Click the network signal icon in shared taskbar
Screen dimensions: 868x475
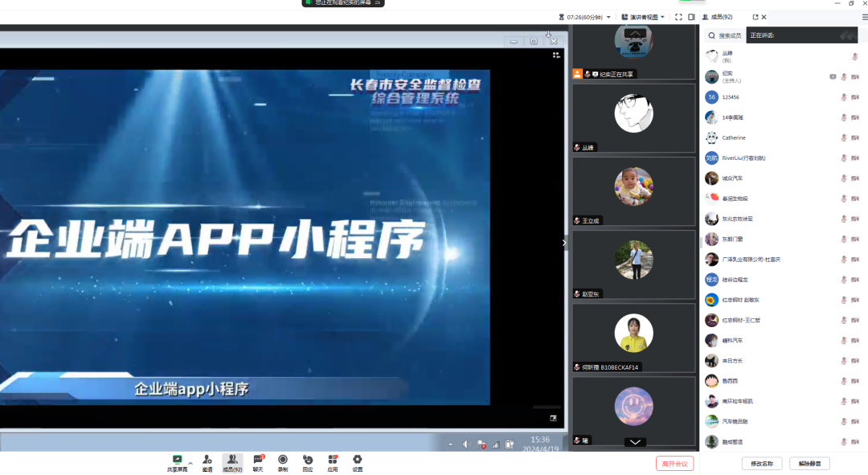[x=495, y=444]
